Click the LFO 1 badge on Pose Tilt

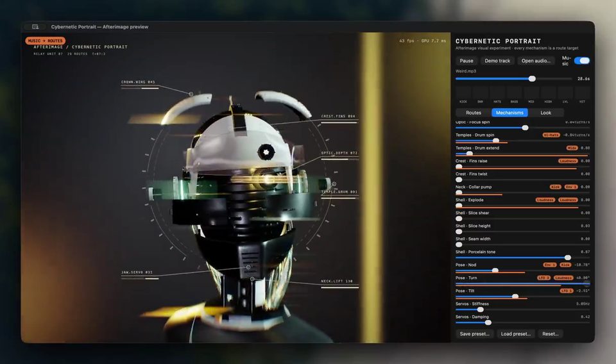pos(567,291)
